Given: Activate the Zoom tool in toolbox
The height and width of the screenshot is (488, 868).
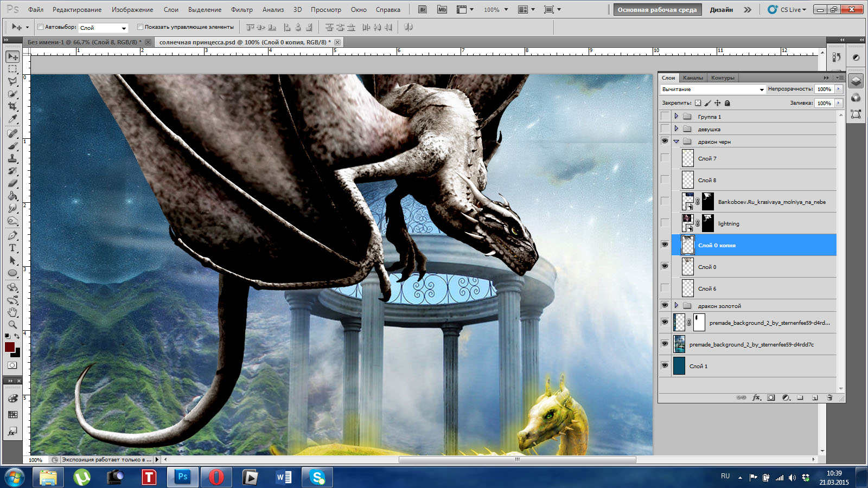Looking at the screenshot, I should (x=12, y=325).
